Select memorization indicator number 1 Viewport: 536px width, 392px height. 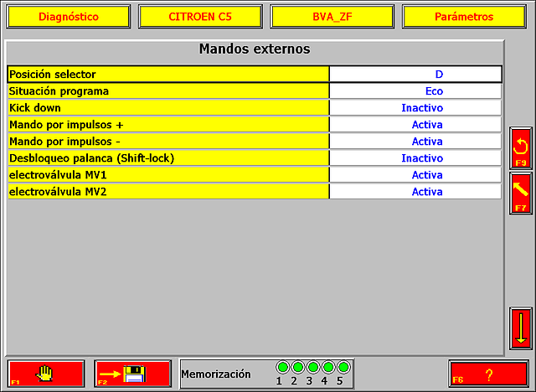tap(282, 368)
